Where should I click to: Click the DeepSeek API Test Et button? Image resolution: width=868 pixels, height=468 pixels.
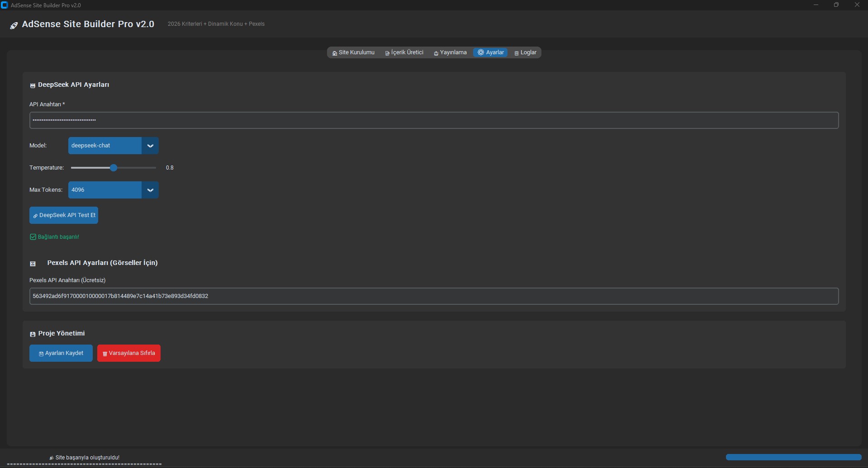tap(64, 215)
